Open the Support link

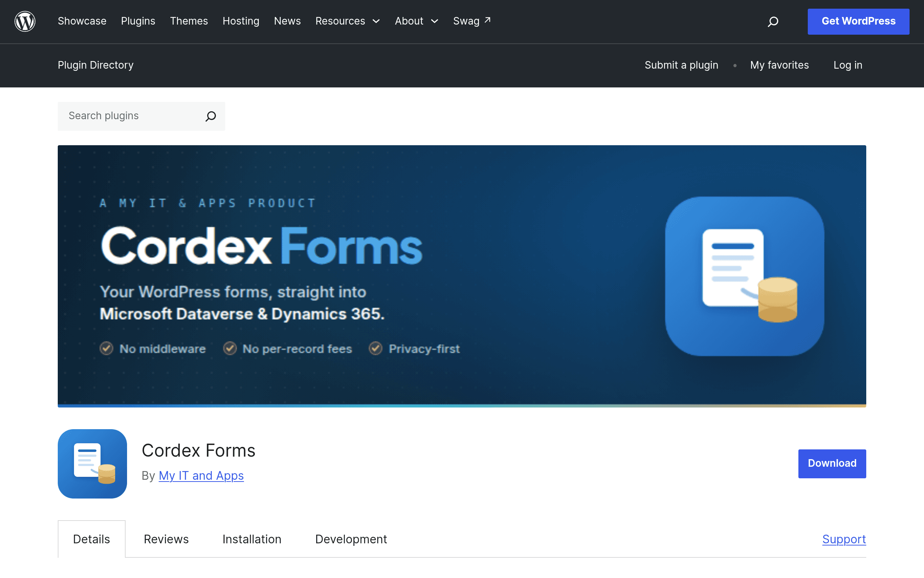(844, 539)
